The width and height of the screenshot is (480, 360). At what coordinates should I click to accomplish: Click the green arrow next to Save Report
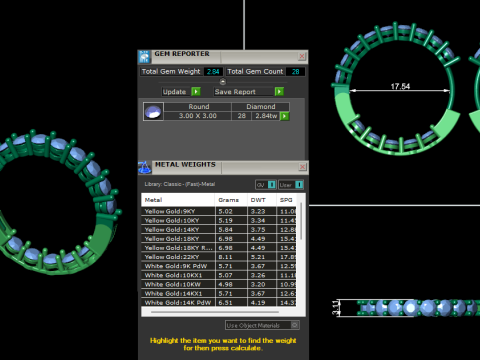tap(279, 91)
